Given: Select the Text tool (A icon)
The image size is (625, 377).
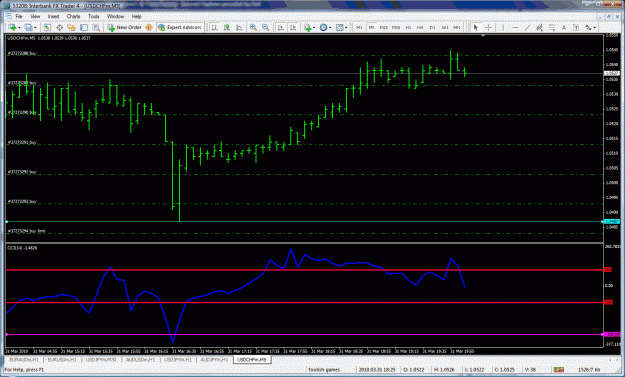Looking at the screenshot, I should (x=564, y=27).
